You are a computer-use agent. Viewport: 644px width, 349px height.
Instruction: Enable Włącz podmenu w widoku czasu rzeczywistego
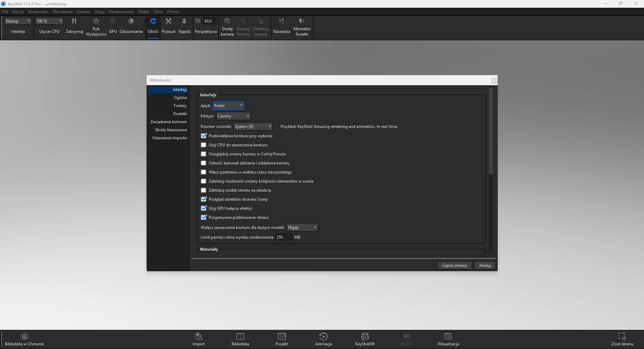pos(203,172)
